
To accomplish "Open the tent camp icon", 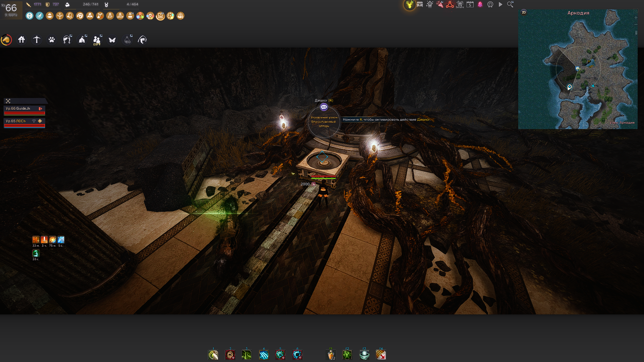I will click(x=82, y=40).
